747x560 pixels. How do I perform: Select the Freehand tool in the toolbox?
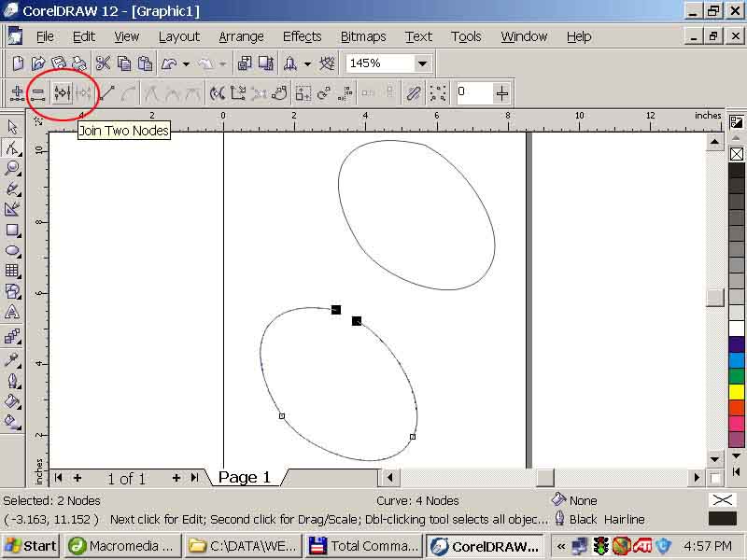12,189
